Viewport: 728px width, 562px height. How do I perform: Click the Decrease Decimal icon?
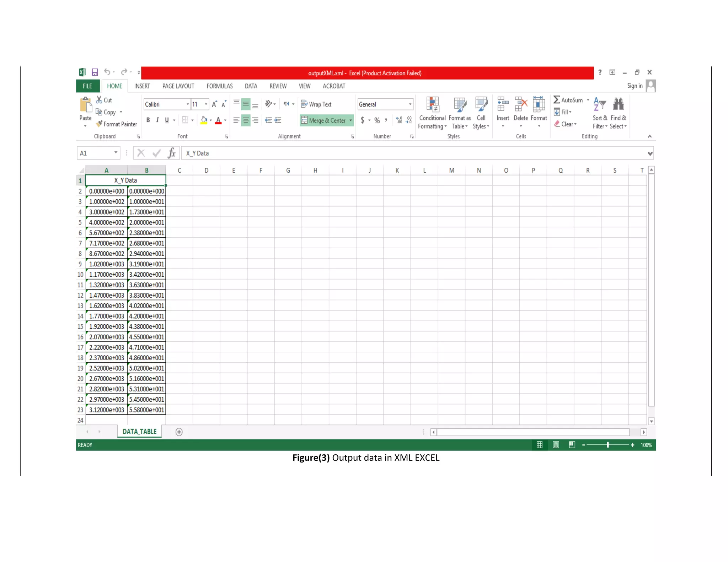pos(409,120)
